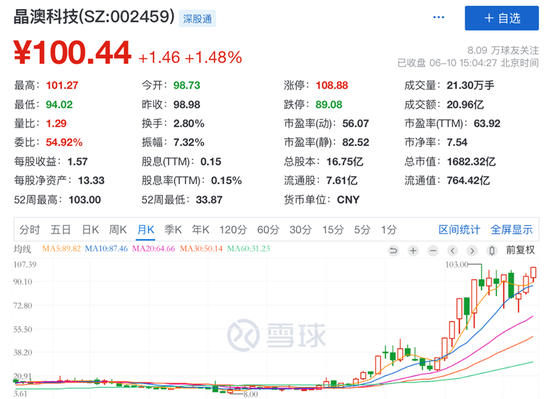Image resolution: width=550 pixels, height=399 pixels.
Task: Click the 市净率 value 7.54
Action: [457, 142]
